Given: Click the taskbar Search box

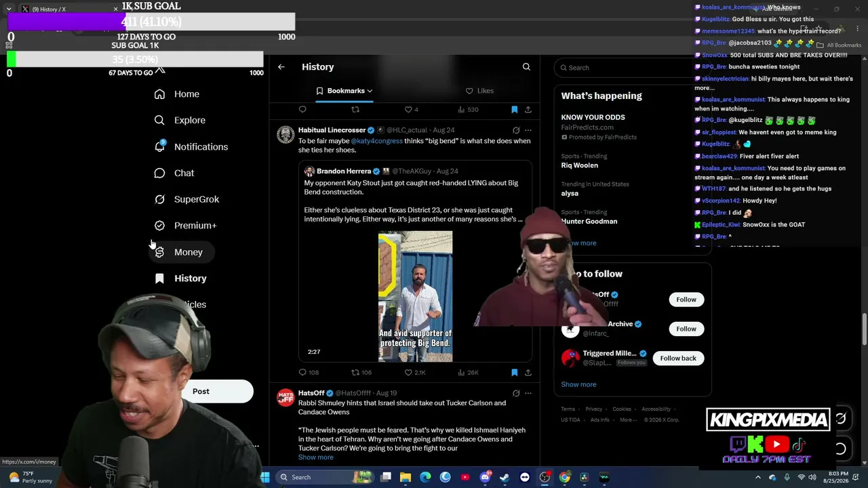Looking at the screenshot, I should tap(323, 477).
